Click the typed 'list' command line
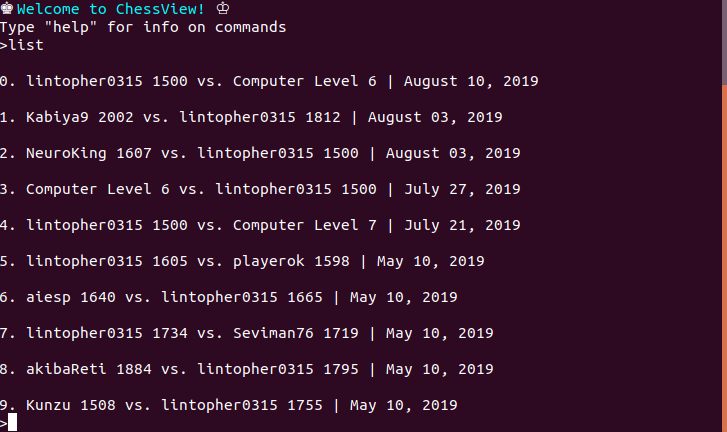The image size is (727, 432). 22,45
